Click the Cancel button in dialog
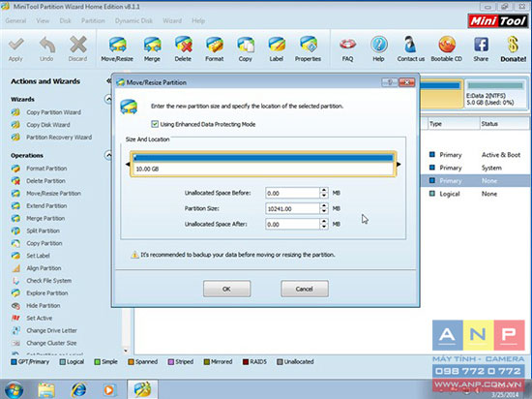Image resolution: width=532 pixels, height=399 pixels. pyautogui.click(x=305, y=289)
